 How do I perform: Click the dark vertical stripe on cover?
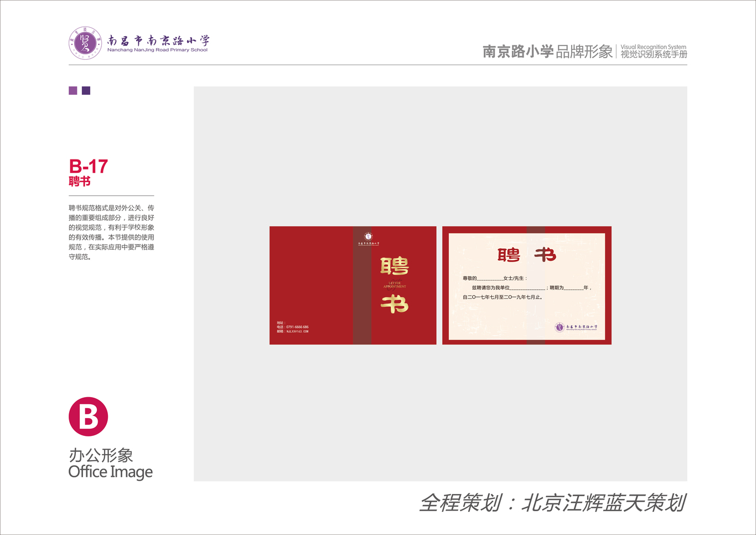[362, 285]
